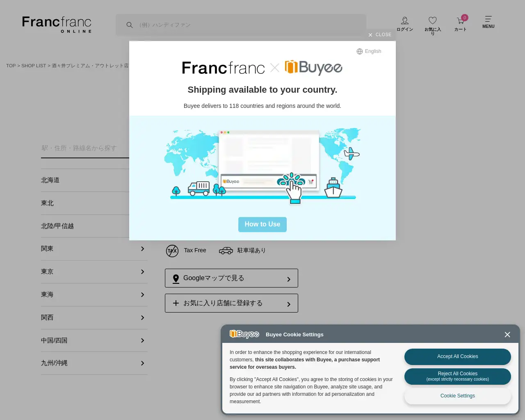Expand the 関東 region chevron
This screenshot has width=525, height=420.
coord(142,249)
